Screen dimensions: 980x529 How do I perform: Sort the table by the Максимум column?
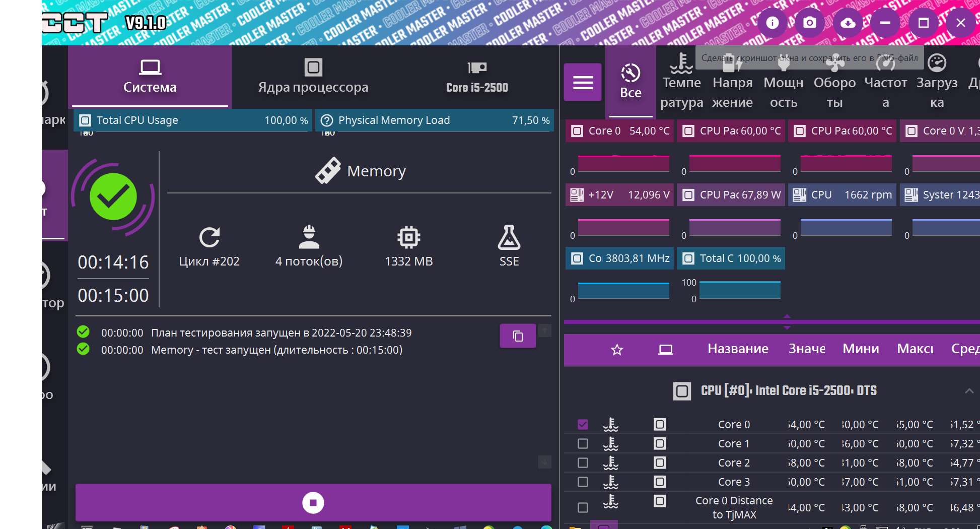coord(916,349)
